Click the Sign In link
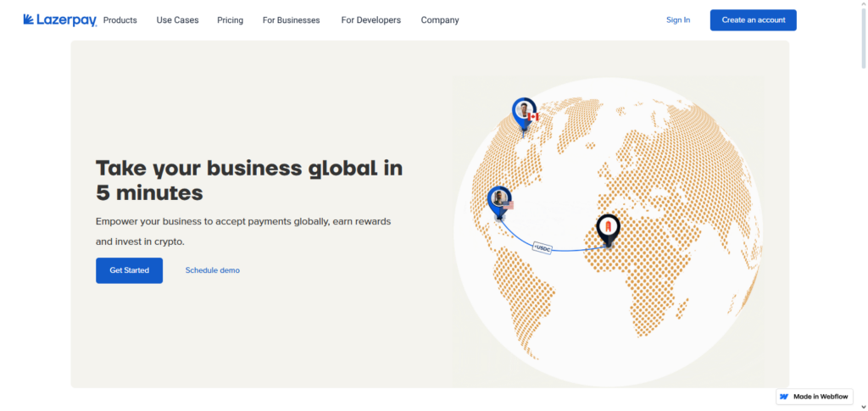Image resolution: width=868 pixels, height=411 pixels. [x=678, y=20]
